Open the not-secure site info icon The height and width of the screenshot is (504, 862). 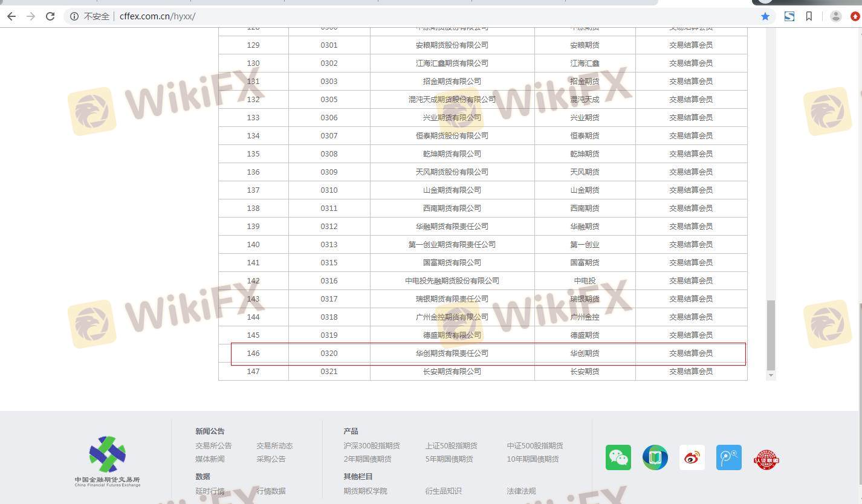point(74,16)
